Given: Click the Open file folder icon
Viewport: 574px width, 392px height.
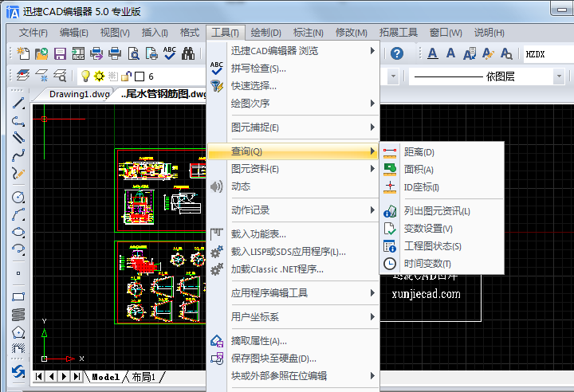Looking at the screenshot, I should [x=41, y=53].
